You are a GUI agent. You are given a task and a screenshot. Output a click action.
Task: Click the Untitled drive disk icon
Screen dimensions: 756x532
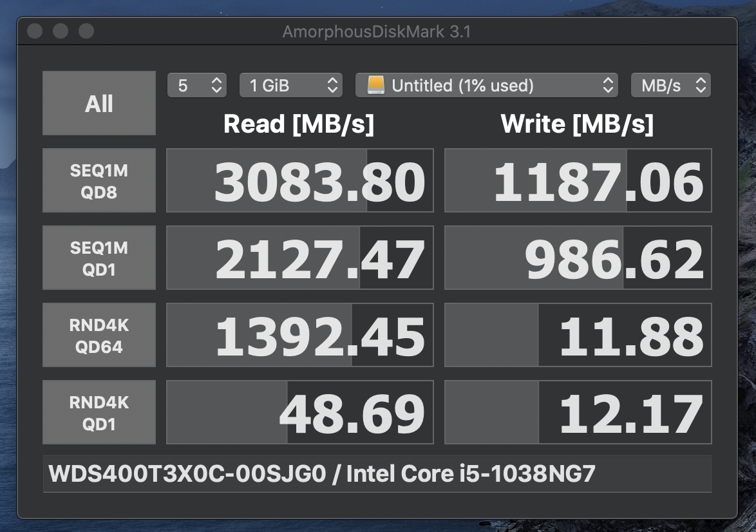click(375, 85)
